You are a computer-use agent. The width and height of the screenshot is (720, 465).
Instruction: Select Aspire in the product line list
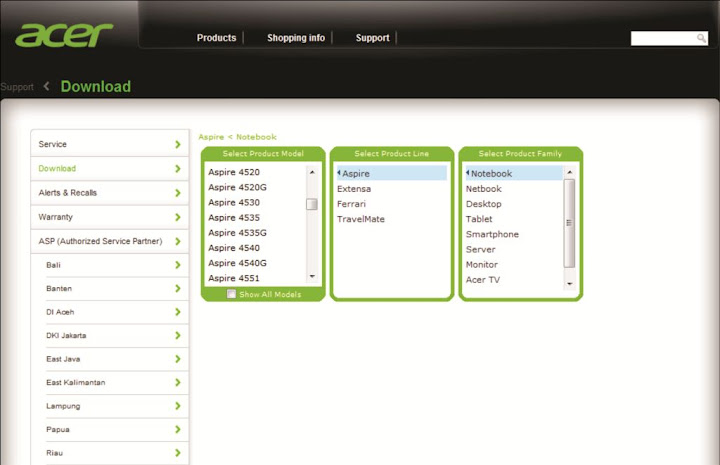click(x=392, y=174)
